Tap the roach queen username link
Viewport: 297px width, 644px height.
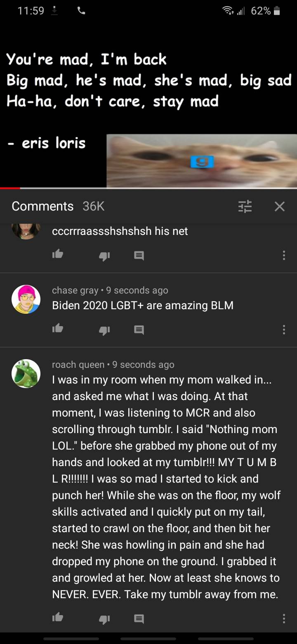(78, 365)
